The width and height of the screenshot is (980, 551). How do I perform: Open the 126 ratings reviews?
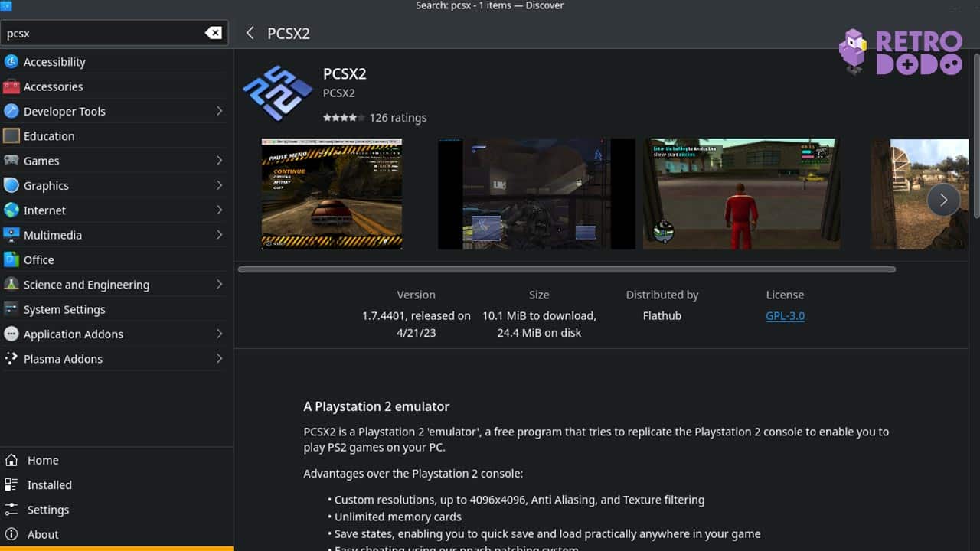(397, 118)
